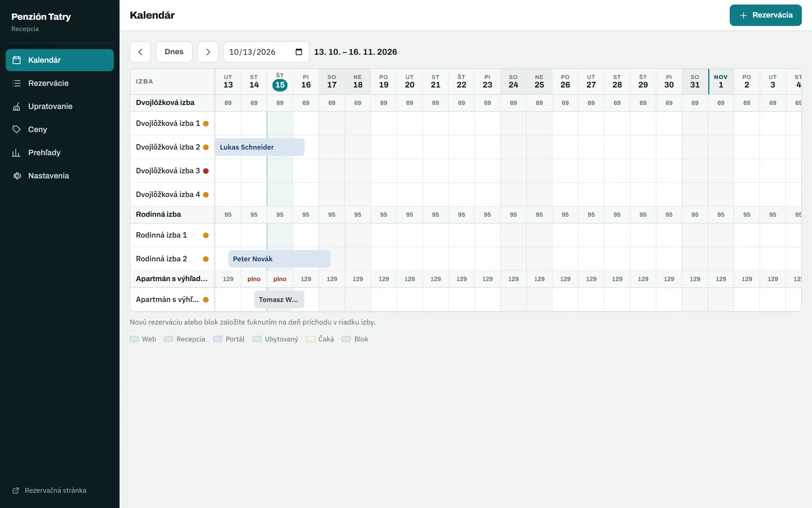Click the price tag icon beside Ceny
The width and height of the screenshot is (812, 508).
(x=17, y=129)
